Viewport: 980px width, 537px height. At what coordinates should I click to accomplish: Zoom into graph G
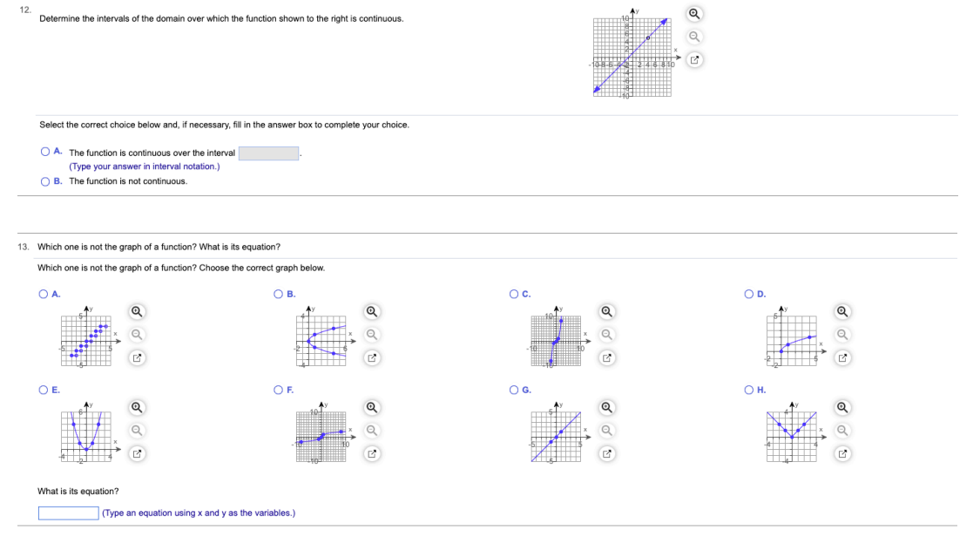pos(606,407)
